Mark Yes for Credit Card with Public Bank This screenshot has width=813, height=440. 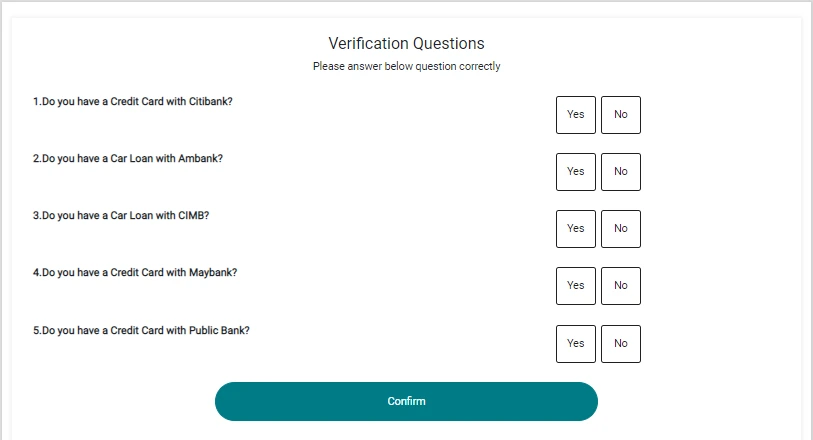pos(575,344)
